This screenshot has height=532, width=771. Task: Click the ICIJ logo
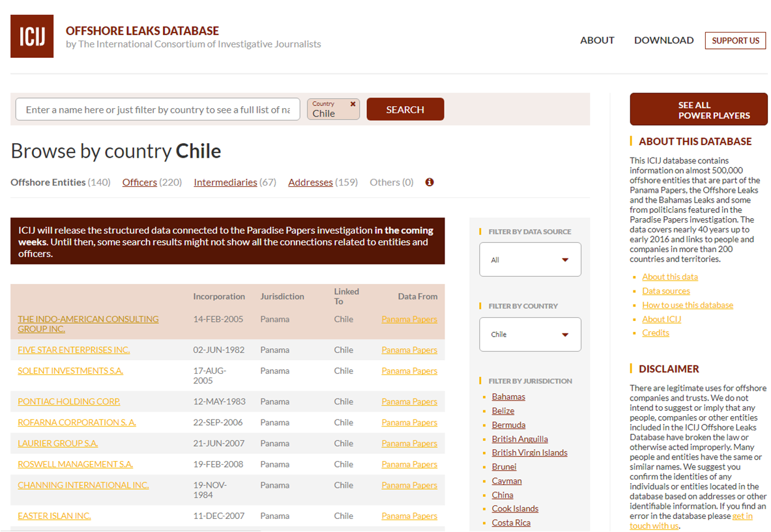pyautogui.click(x=32, y=36)
